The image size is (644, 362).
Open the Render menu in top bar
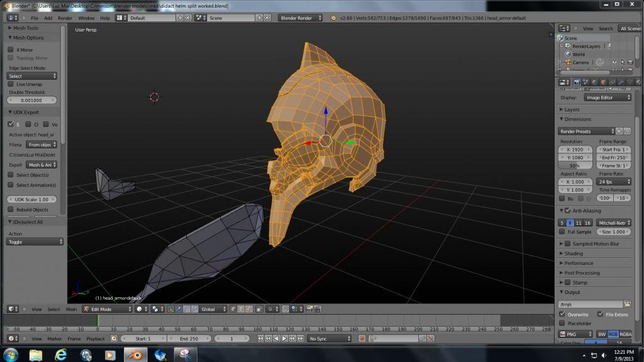click(x=65, y=18)
